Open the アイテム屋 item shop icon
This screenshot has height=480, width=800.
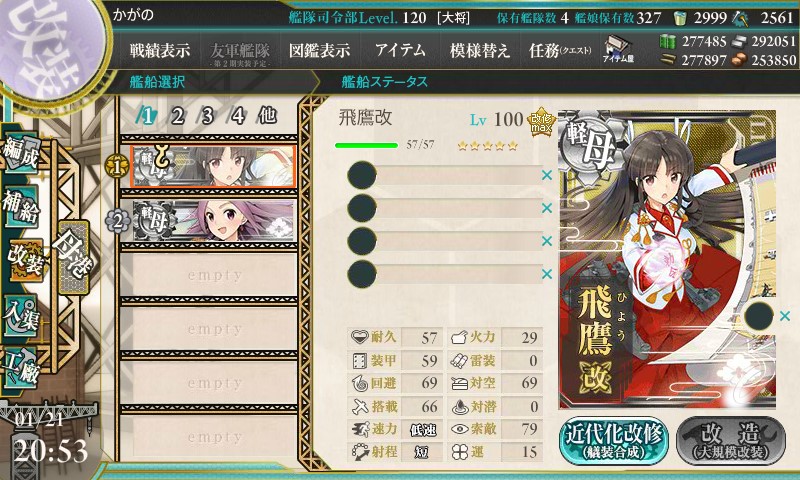[x=618, y=50]
